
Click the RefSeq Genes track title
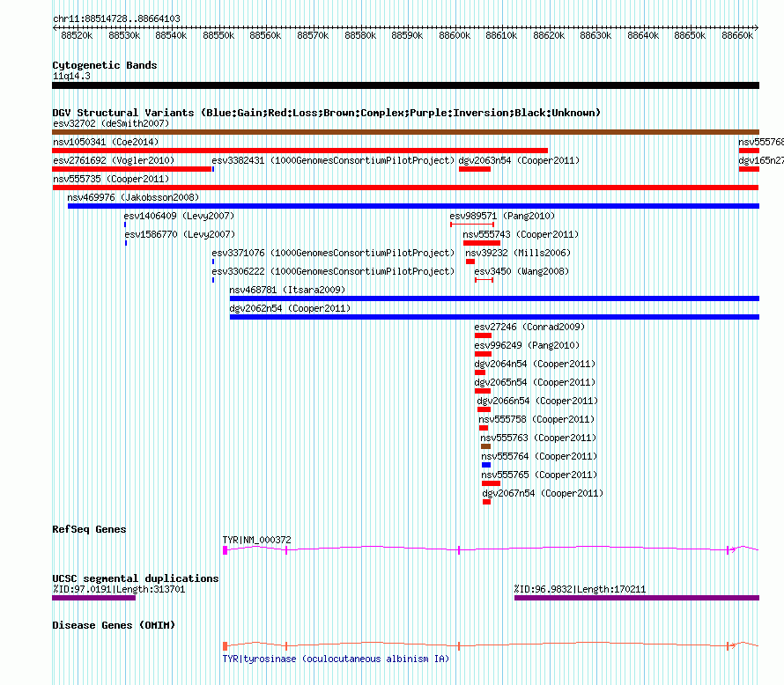(89, 529)
